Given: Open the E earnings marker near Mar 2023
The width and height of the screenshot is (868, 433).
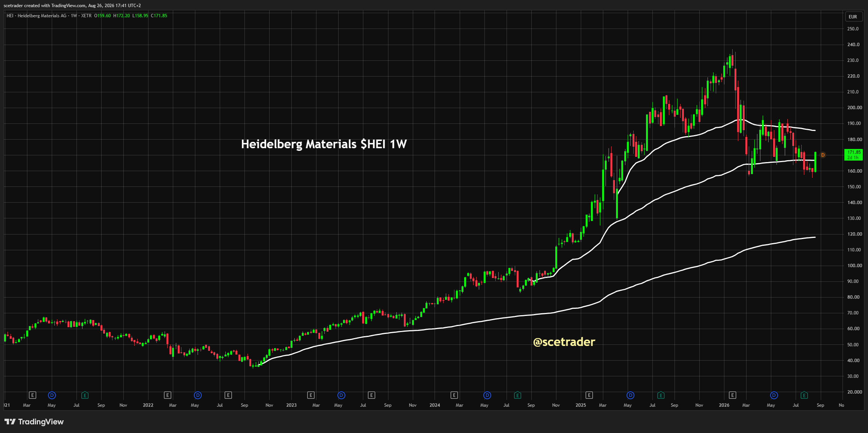Looking at the screenshot, I should [311, 395].
